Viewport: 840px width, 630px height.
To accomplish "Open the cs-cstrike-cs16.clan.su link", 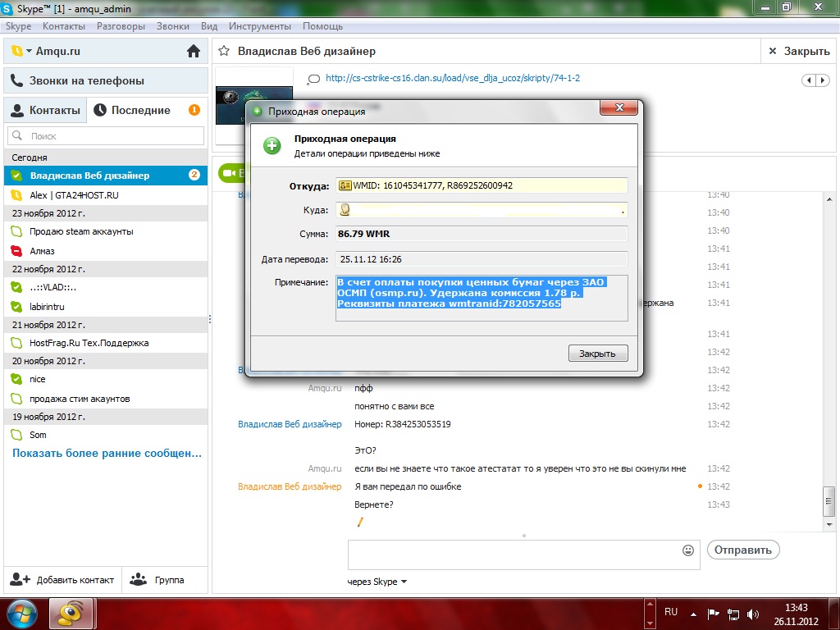I will click(453, 78).
